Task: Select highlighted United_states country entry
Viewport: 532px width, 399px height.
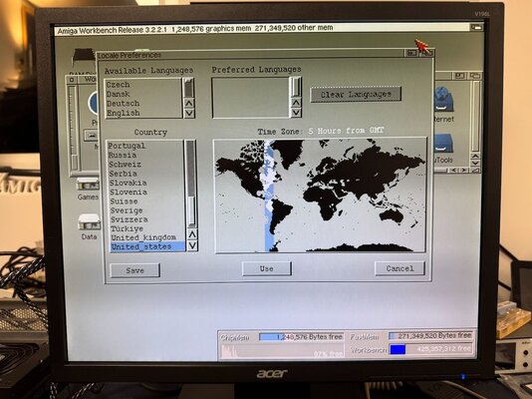Action: pyautogui.click(x=147, y=246)
